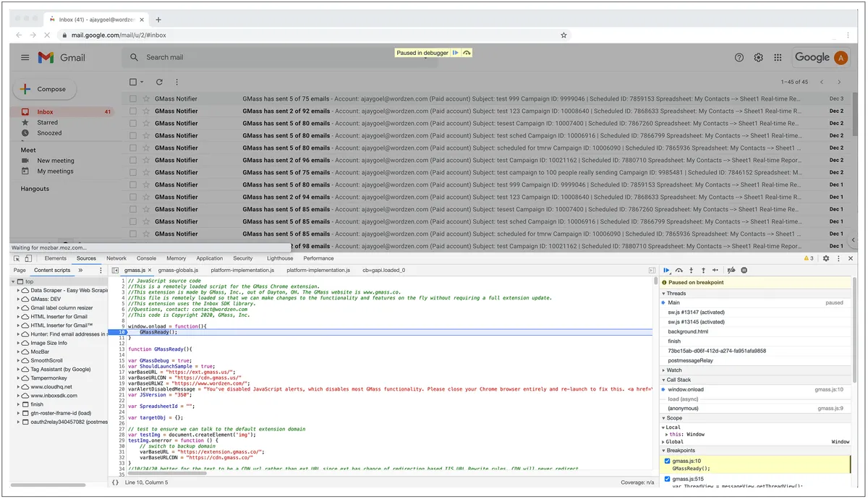Image resolution: width=868 pixels, height=502 pixels.
Task: Switch to the Elements panel tab
Action: pyautogui.click(x=56, y=258)
